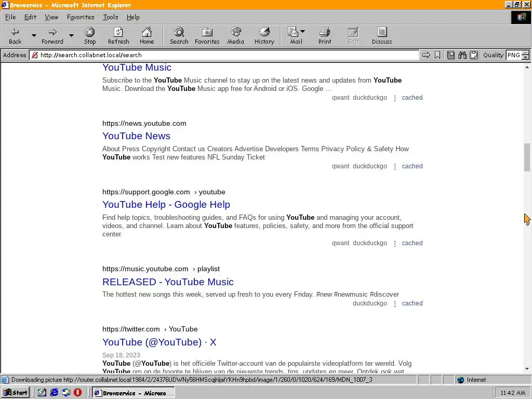This screenshot has width=532, height=399.
Task: Click the notepad quick launch icon
Action: 42,393
